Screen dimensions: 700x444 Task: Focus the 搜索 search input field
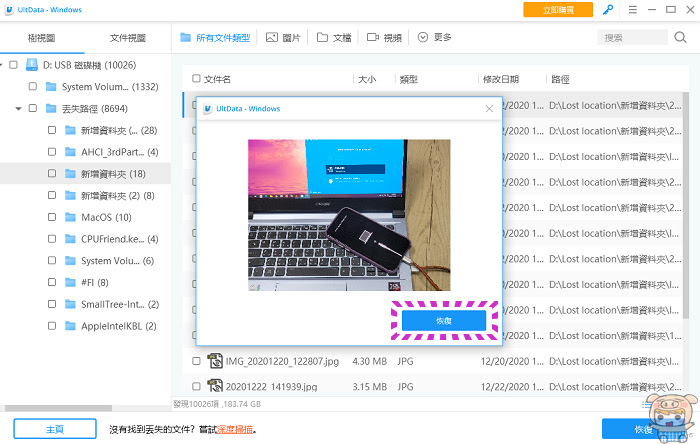pos(633,38)
